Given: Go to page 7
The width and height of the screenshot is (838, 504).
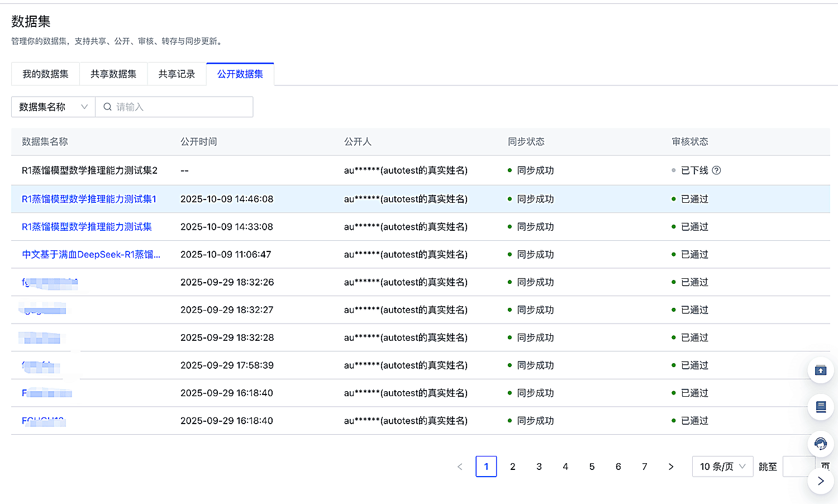Looking at the screenshot, I should point(645,467).
